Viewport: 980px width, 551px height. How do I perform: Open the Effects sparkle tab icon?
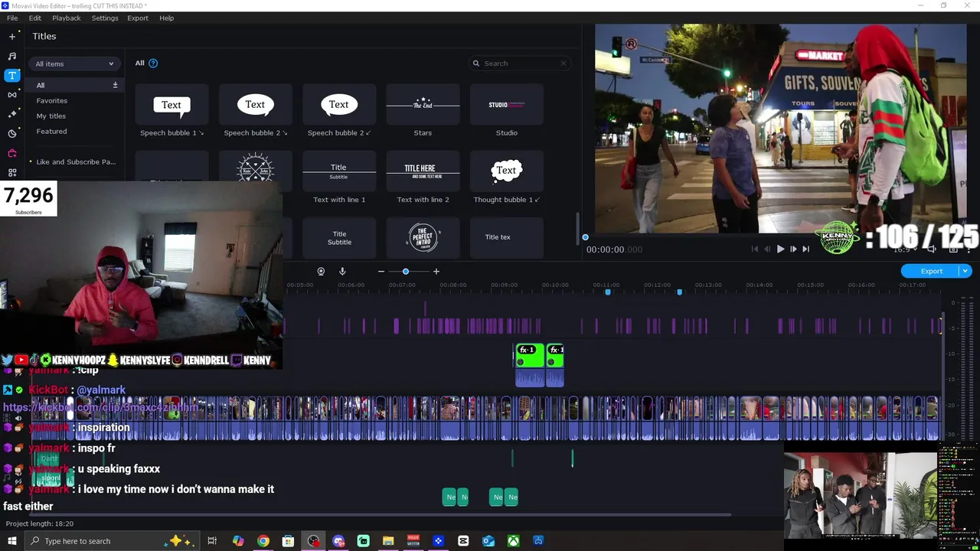point(11,114)
